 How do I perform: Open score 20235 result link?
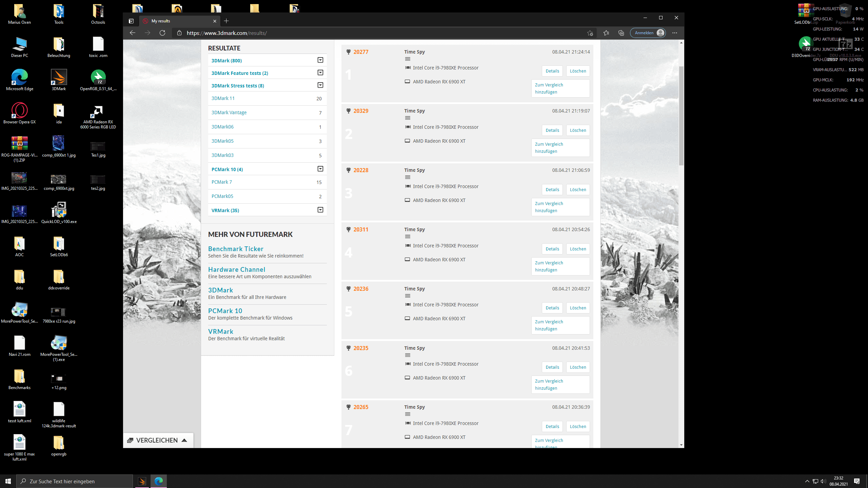coord(361,348)
